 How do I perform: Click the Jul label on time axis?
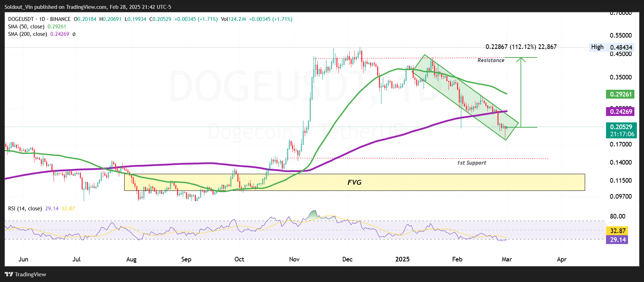pyautogui.click(x=76, y=259)
